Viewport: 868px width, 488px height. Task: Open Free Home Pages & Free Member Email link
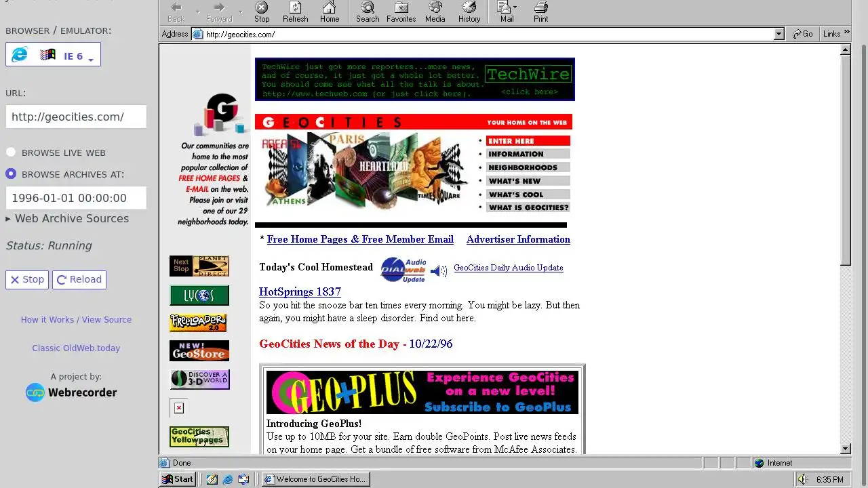[360, 239]
